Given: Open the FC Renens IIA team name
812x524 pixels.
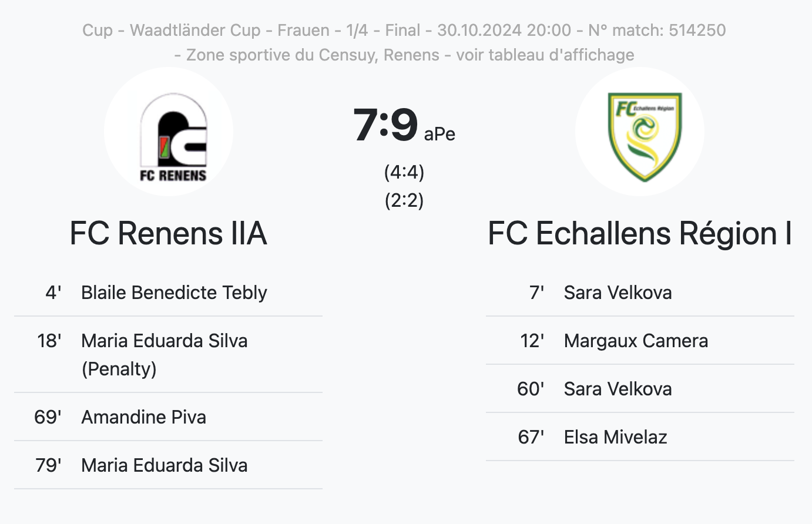Looking at the screenshot, I should [x=169, y=233].
